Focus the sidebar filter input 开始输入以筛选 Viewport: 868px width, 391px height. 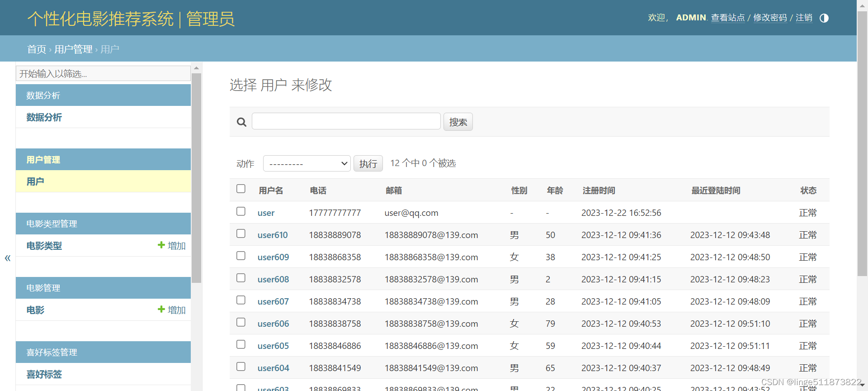point(103,73)
